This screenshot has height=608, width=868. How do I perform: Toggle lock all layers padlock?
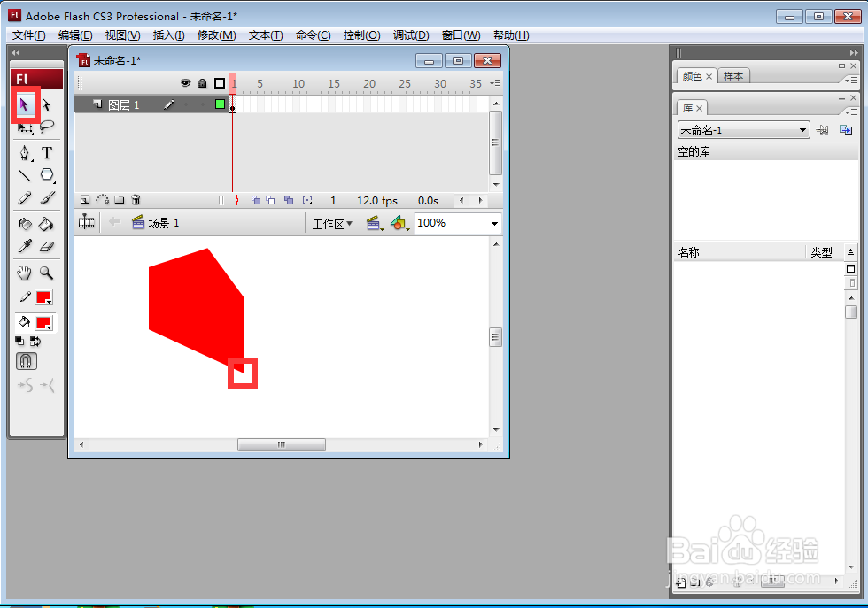[203, 83]
